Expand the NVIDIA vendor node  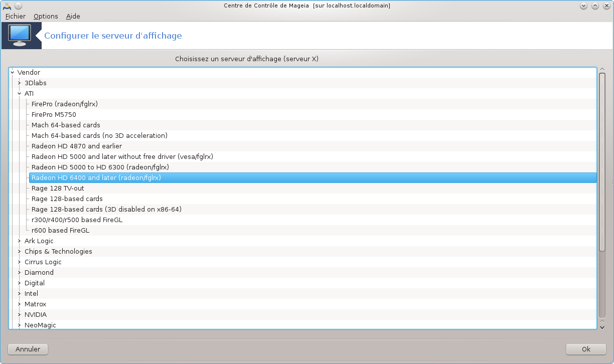19,315
